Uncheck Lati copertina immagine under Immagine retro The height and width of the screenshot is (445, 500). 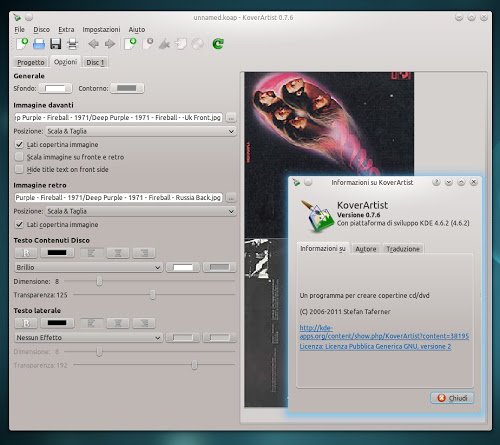coord(19,224)
